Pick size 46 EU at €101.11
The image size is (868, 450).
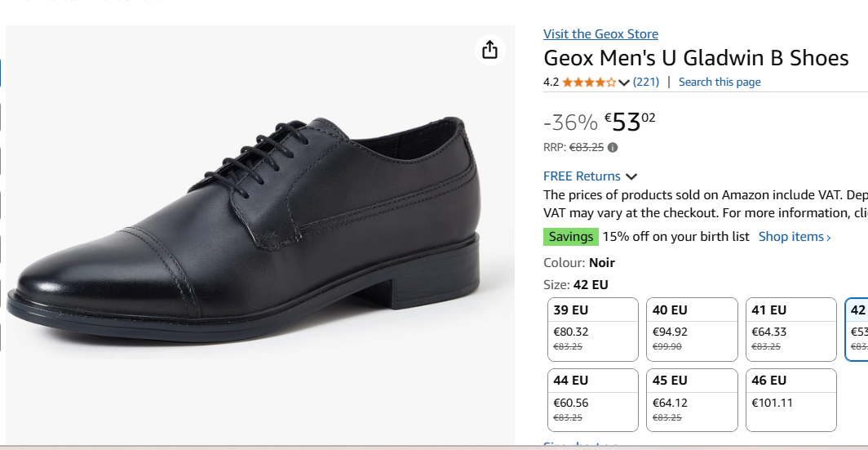pos(791,399)
